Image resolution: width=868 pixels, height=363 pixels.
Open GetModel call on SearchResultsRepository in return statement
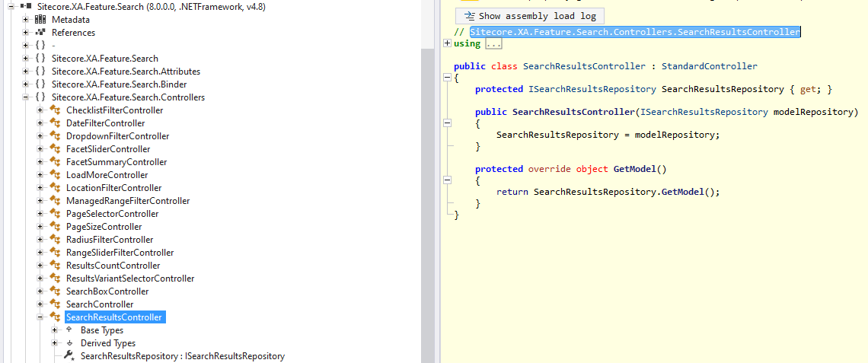coord(682,192)
